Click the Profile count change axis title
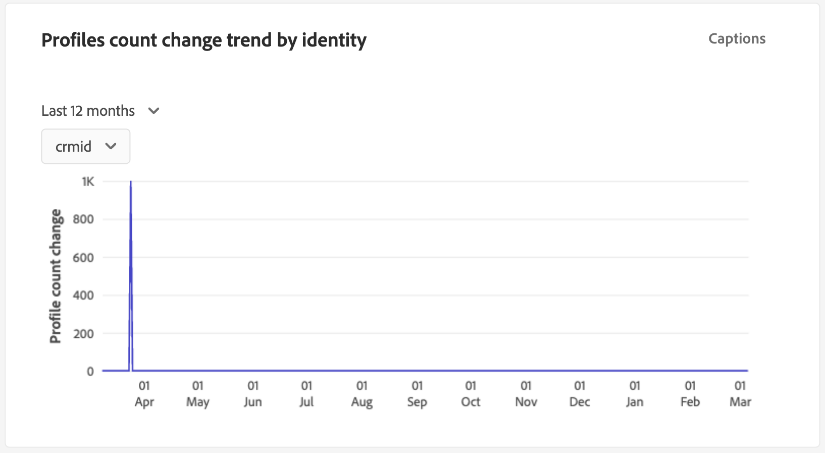Viewport: 825px width, 454px height. click(x=56, y=276)
